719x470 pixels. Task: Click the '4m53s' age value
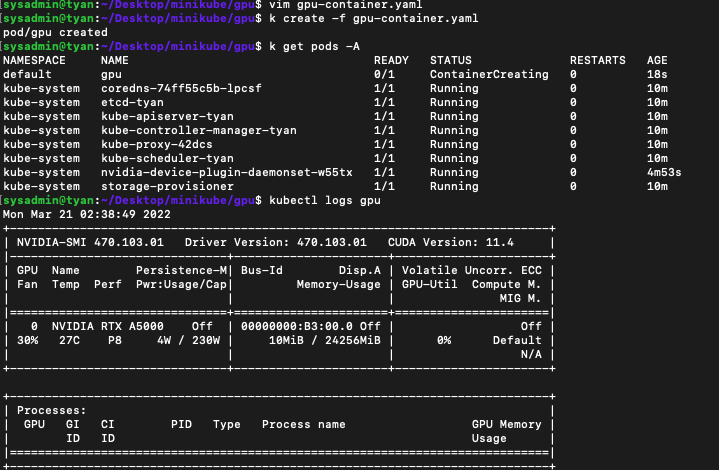[x=664, y=172]
